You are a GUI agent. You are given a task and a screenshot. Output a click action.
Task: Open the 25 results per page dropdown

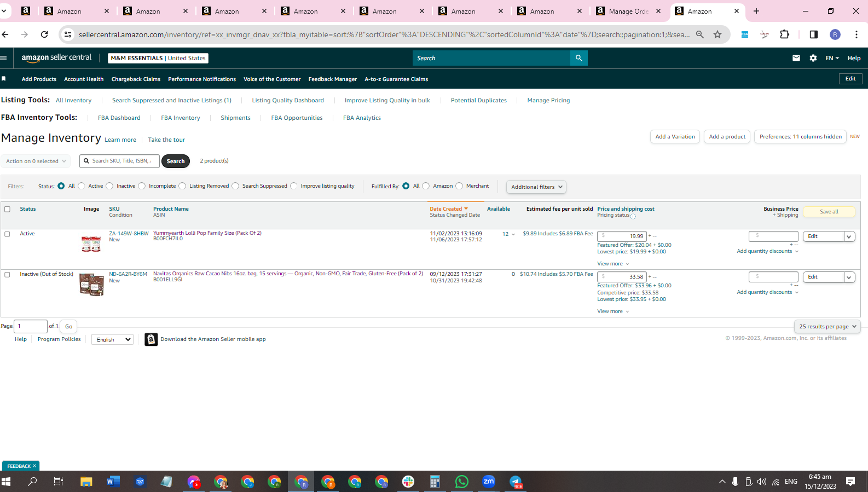[x=828, y=327]
